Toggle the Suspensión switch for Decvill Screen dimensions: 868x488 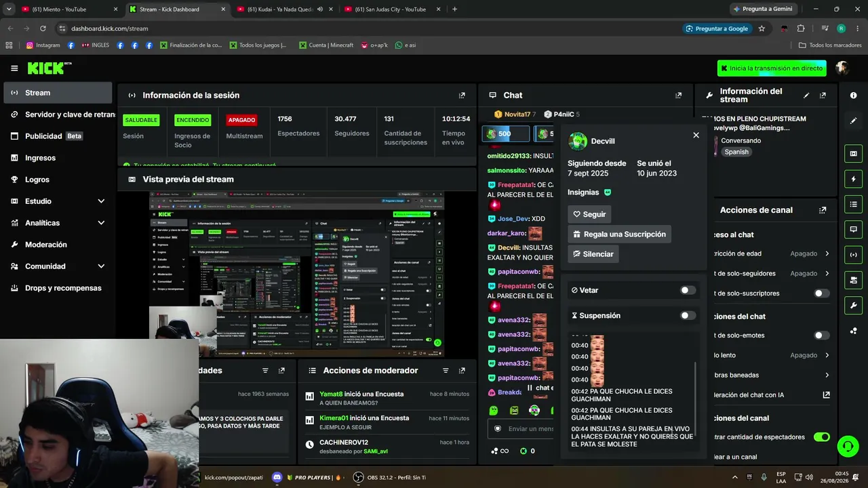tap(688, 315)
